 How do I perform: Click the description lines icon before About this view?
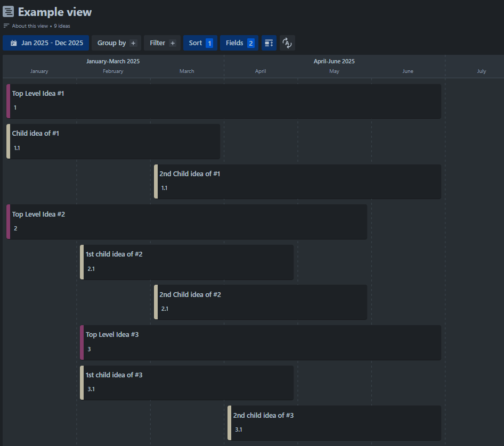tap(6, 25)
